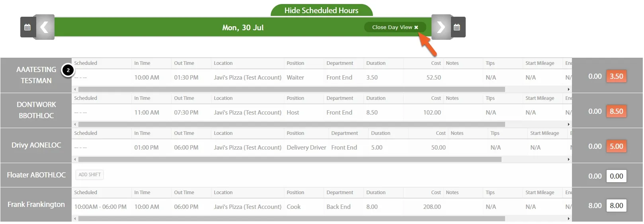Click Host position cell

click(293, 113)
